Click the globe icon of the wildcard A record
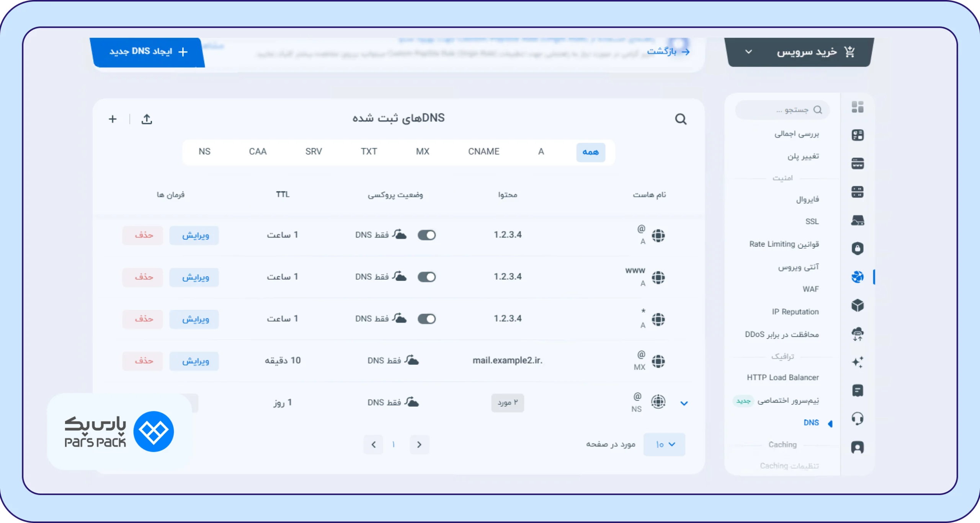Screen dimensions: 980x523 click(658, 319)
